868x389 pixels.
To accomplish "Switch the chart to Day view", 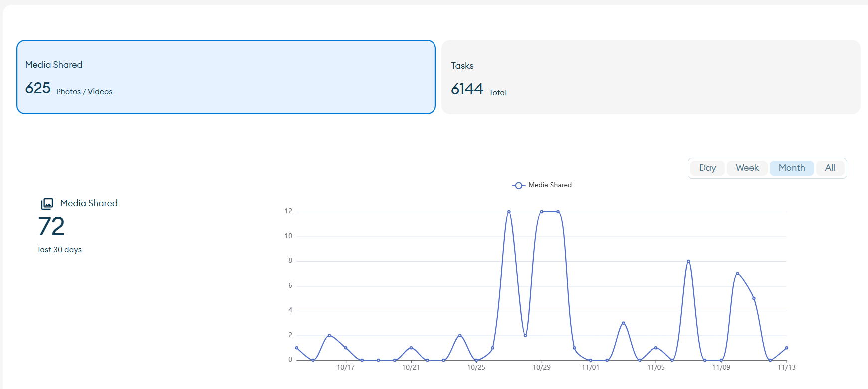I will tap(707, 168).
